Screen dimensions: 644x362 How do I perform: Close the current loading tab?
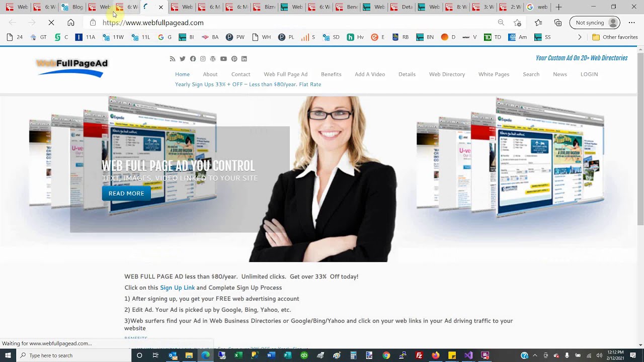tap(160, 7)
